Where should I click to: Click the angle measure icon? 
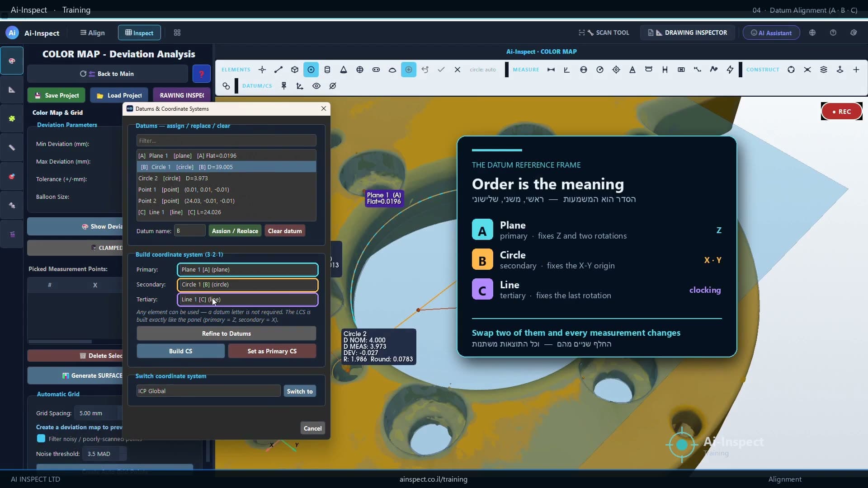[x=567, y=70]
